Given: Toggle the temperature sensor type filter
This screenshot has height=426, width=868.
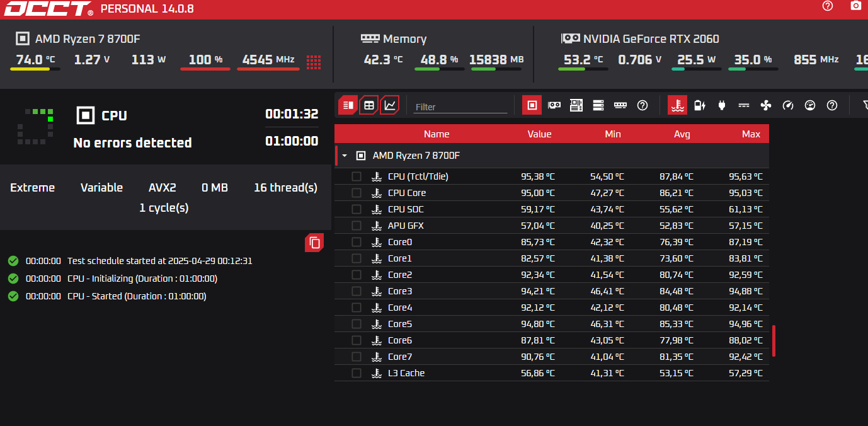Looking at the screenshot, I should (x=677, y=105).
